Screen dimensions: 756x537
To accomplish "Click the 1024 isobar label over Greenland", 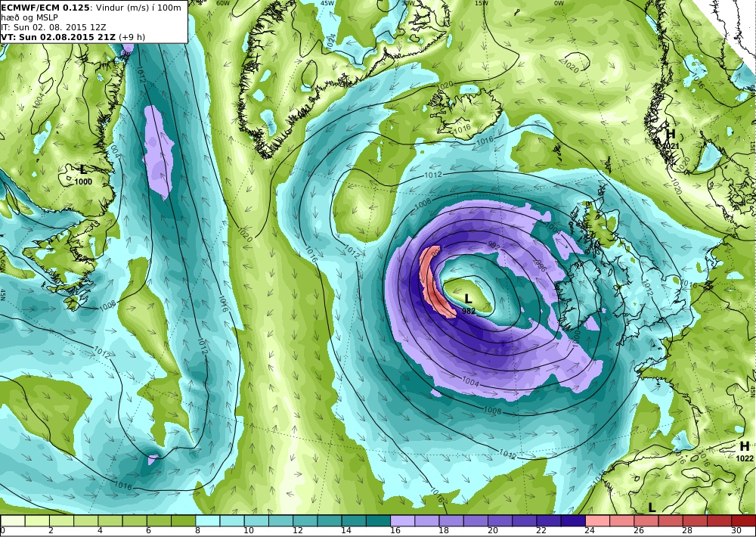I will tap(331, 42).
